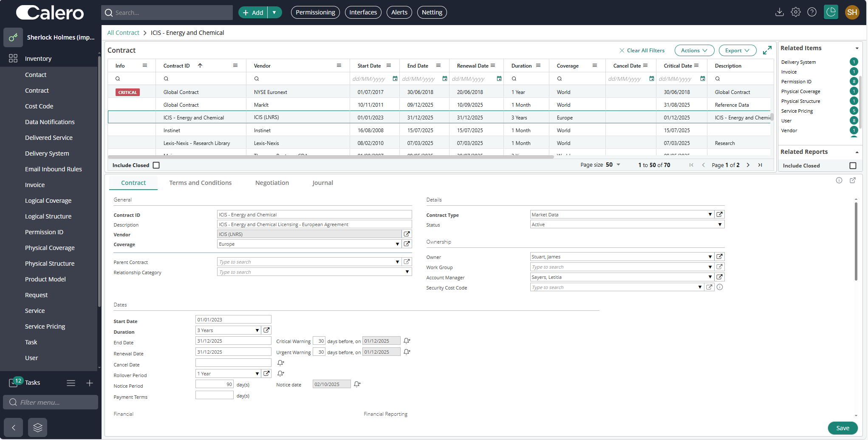This screenshot has width=868, height=440.
Task: Collapse the Related Items panel
Action: tap(857, 48)
